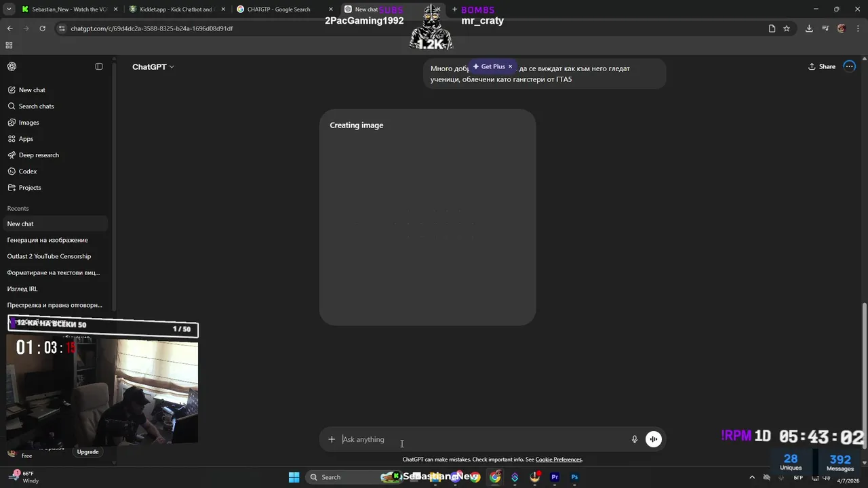The height and width of the screenshot is (488, 868).
Task: Open Photoshop from the taskbar
Action: [x=574, y=477]
